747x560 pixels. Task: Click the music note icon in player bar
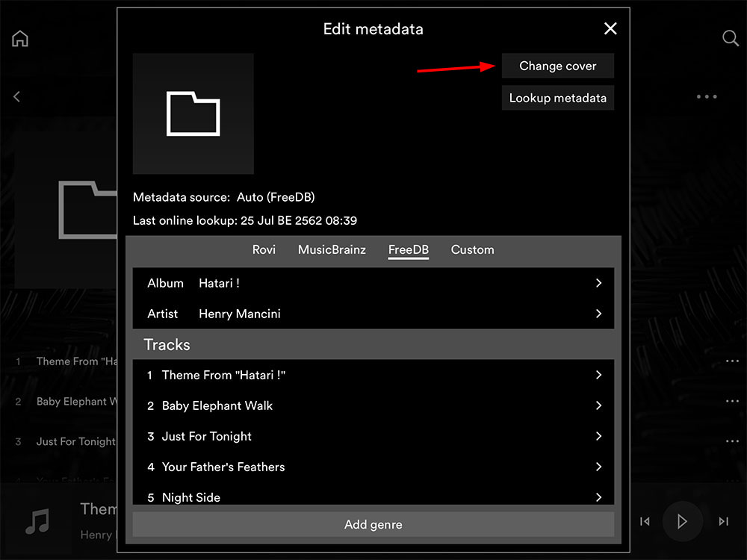coord(37,520)
